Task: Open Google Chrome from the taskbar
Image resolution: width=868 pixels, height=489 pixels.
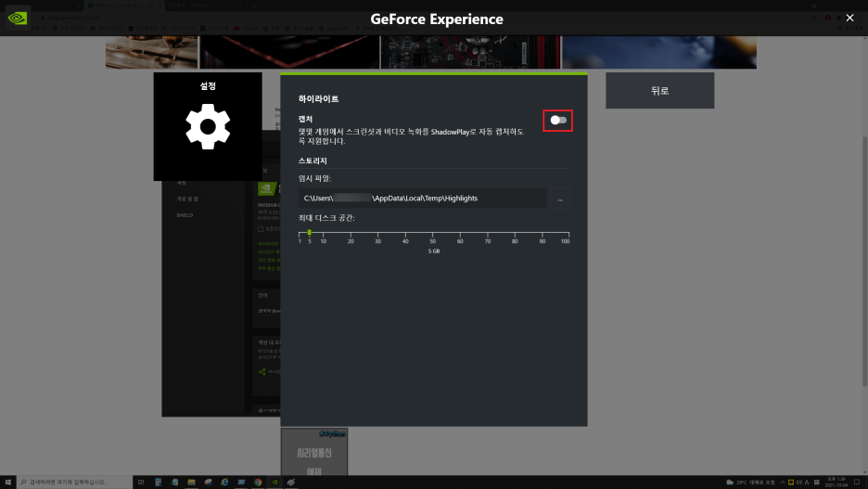Action: tap(258, 483)
